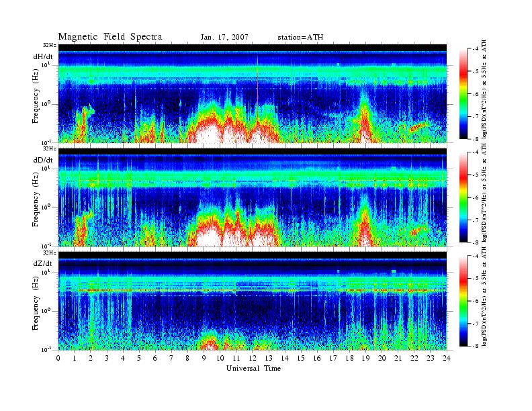
Task: Click the rotated log(PSD) label beside dZ/dt color bar
Action: point(484,296)
